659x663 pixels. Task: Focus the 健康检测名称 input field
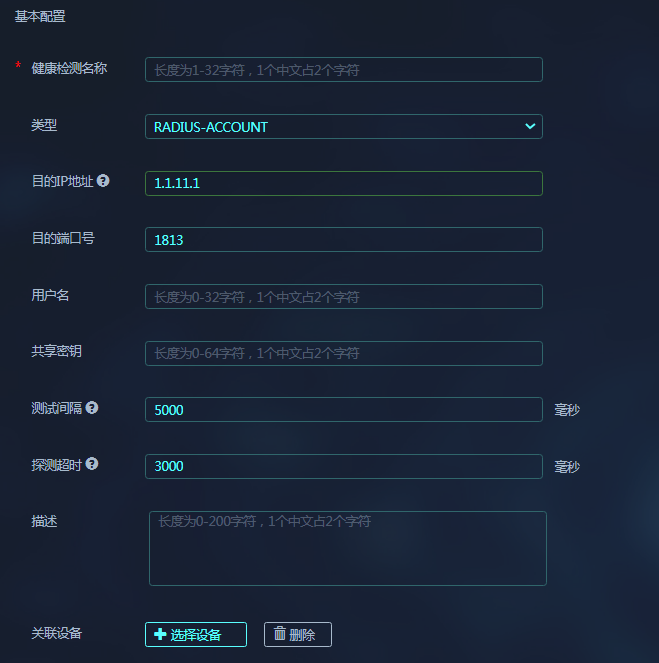pyautogui.click(x=344, y=69)
